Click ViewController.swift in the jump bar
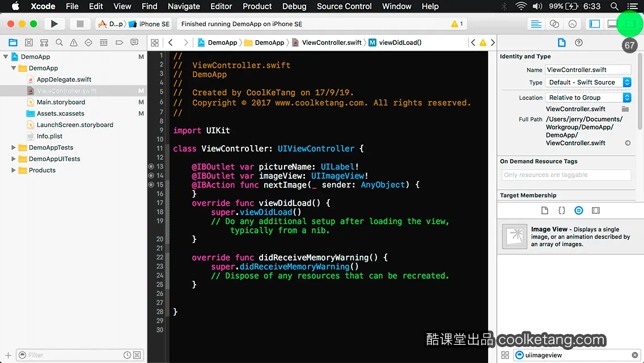The height and width of the screenshot is (363, 644). (x=327, y=43)
